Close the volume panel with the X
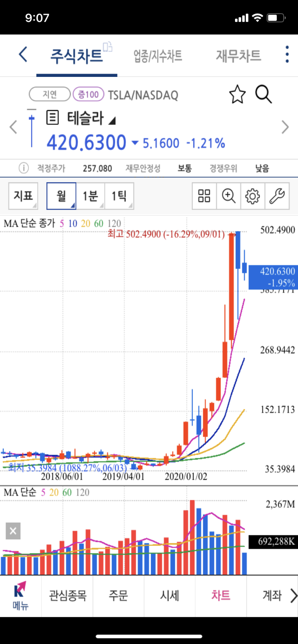Viewport: 298px width, 644px height. [13, 531]
